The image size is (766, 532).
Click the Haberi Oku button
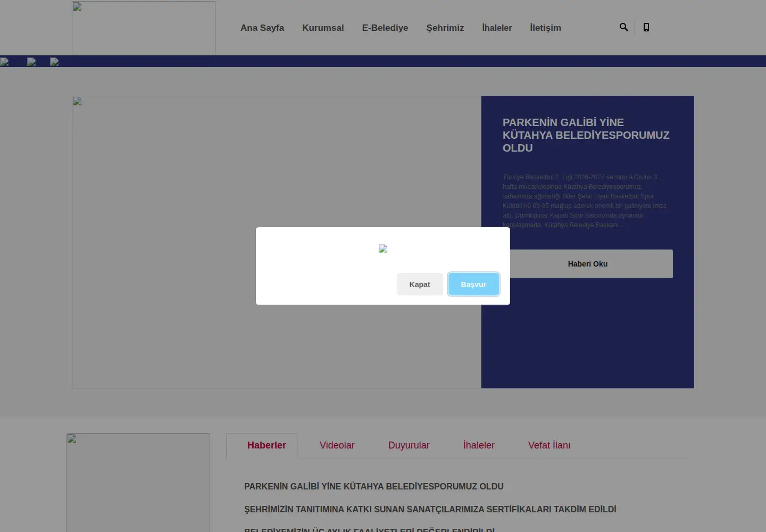click(x=588, y=264)
